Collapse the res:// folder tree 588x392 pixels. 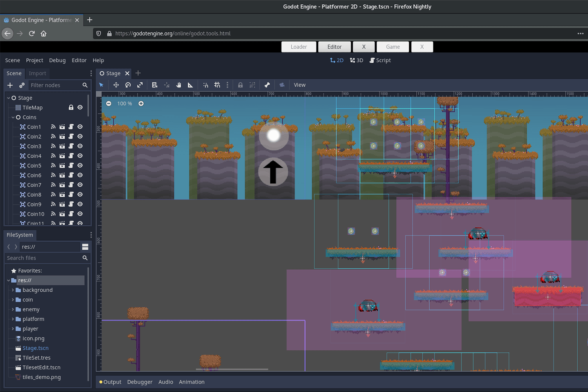9,280
